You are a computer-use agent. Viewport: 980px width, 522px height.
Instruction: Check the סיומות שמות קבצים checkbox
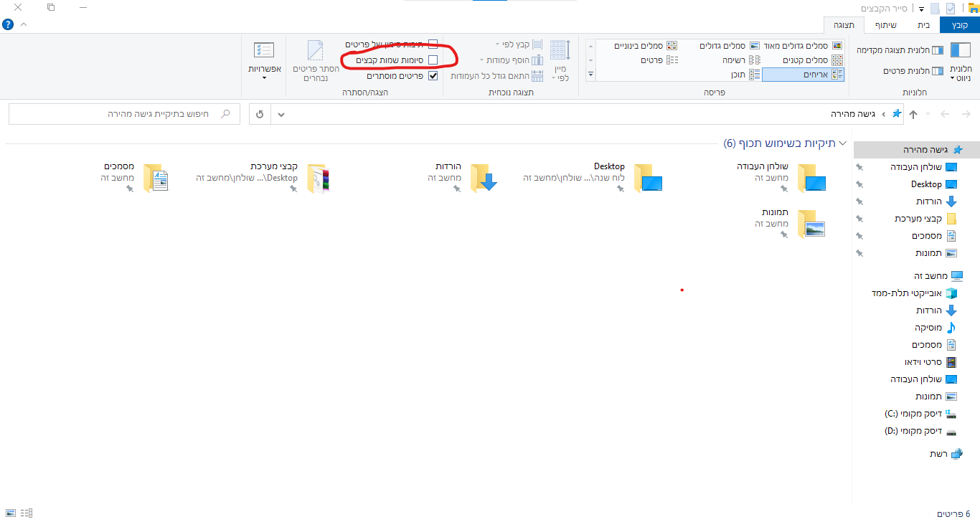pos(433,60)
